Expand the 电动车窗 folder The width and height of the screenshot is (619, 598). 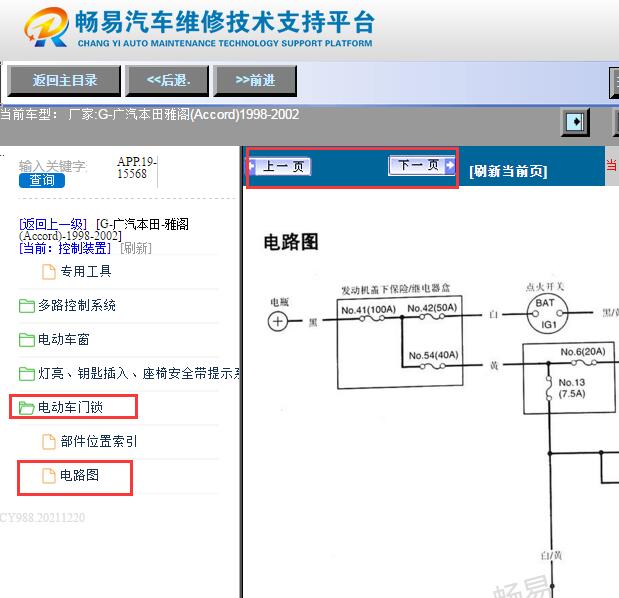tap(64, 339)
